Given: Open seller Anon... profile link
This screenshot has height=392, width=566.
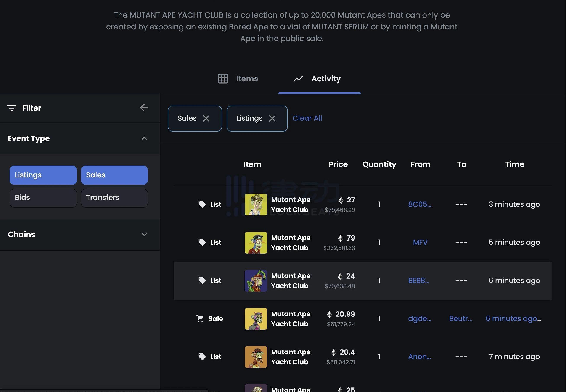Looking at the screenshot, I should 419,357.
